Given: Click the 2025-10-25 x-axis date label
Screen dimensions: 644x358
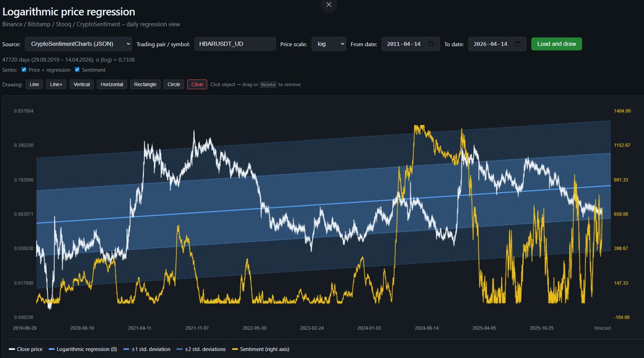Looking at the screenshot, I should (541, 327).
